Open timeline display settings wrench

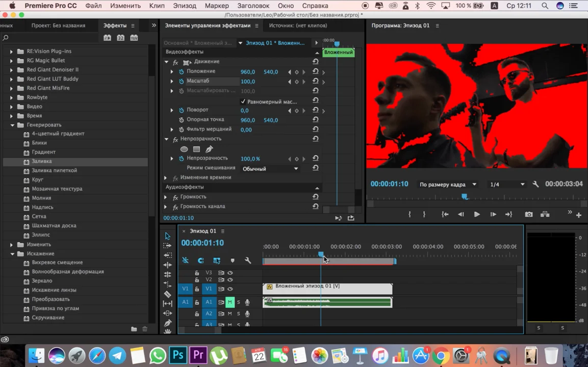pos(247,260)
